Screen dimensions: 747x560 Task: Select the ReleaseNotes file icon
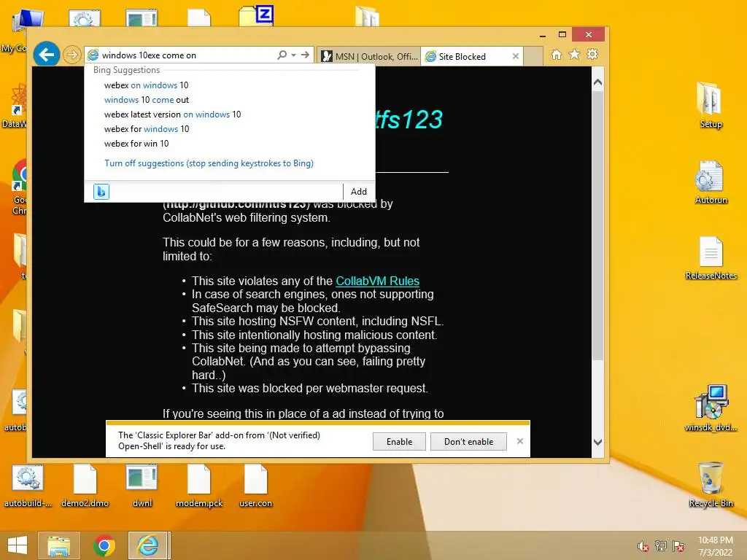[x=711, y=257]
